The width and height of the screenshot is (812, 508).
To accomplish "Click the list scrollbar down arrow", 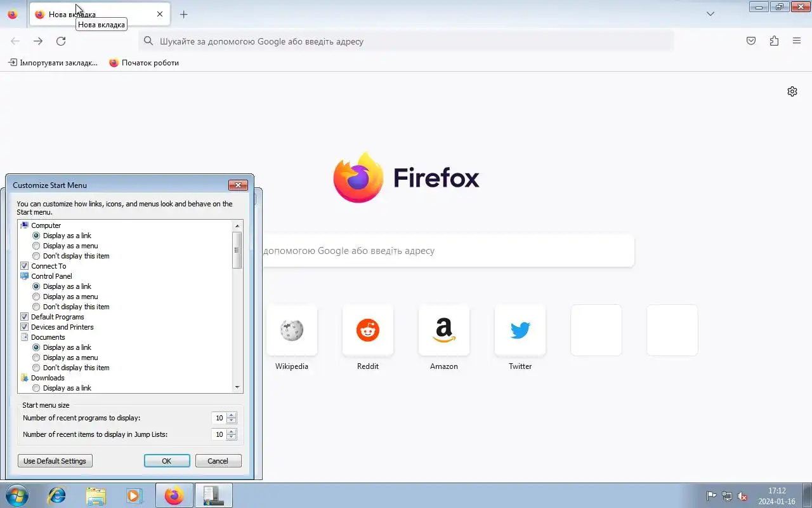I will click(x=237, y=387).
